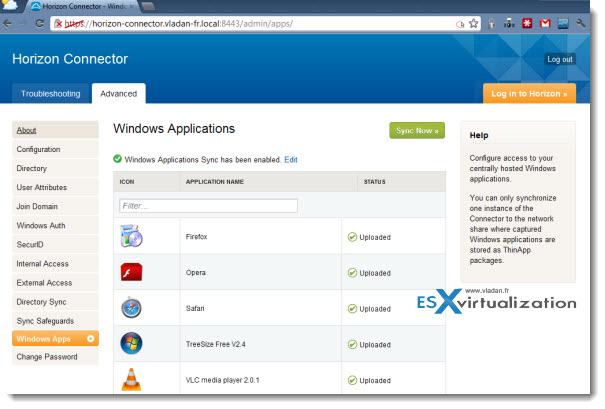Click the application Filter text field
Image resolution: width=605 pixels, height=409 pixels.
coord(207,206)
